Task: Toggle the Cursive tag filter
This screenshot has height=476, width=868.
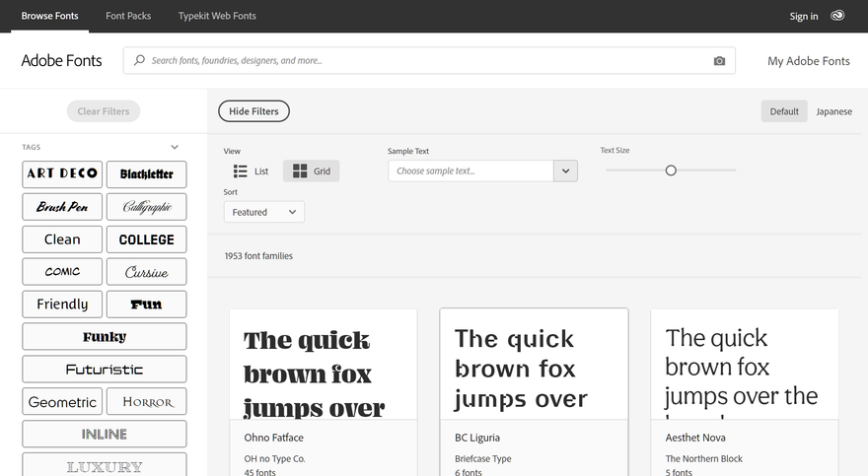Action: [147, 271]
